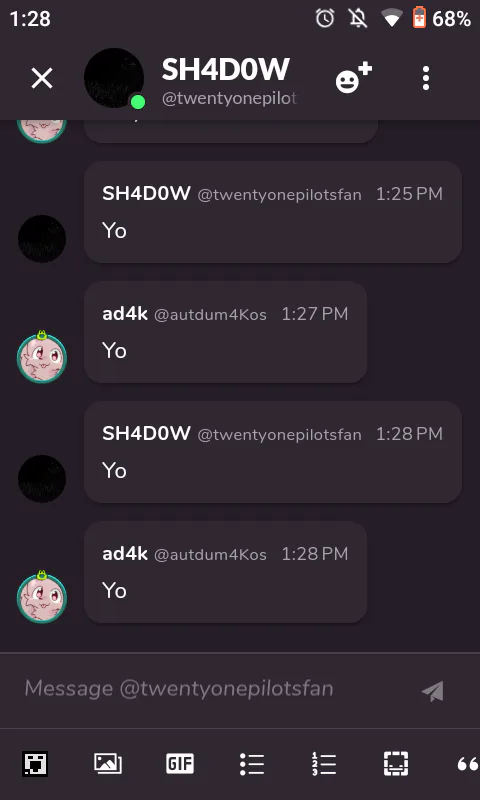The image size is (480, 800).
Task: Insert a numbered list
Action: coord(323,764)
